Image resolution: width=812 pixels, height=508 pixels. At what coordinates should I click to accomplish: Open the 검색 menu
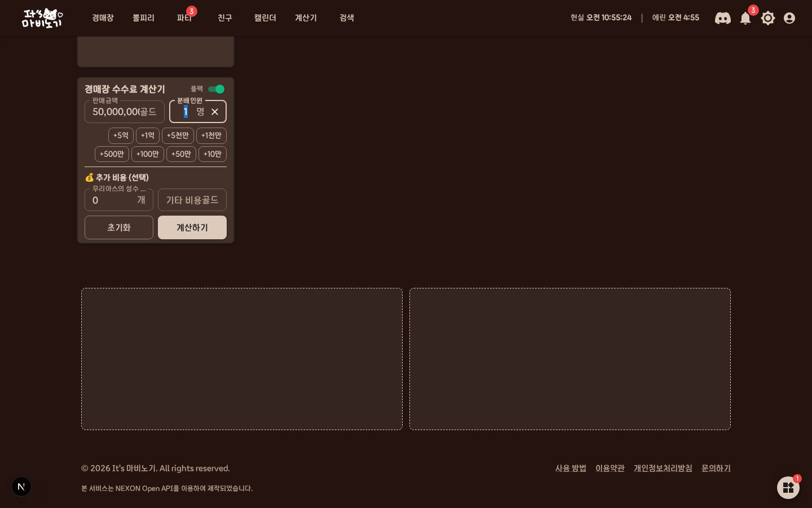pos(346,18)
